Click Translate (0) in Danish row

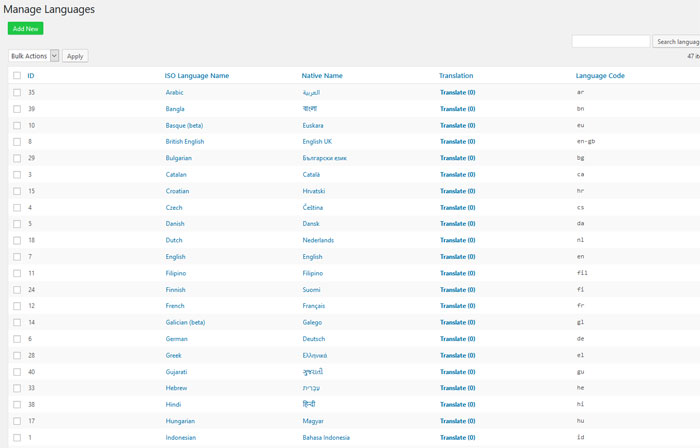(x=458, y=224)
